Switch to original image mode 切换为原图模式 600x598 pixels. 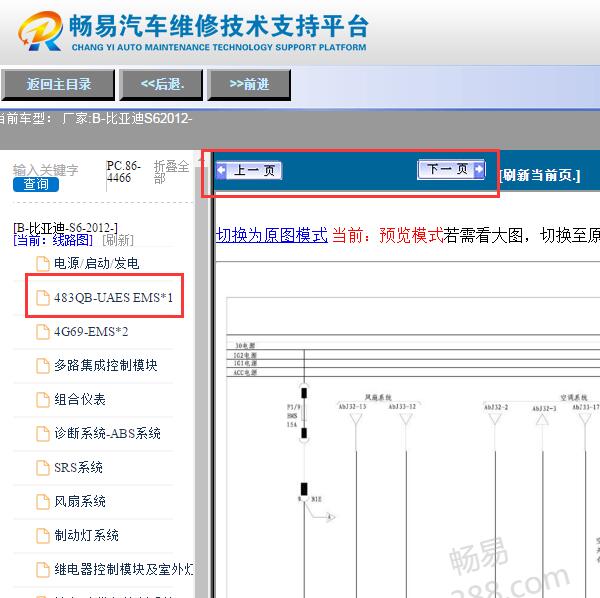(x=272, y=235)
